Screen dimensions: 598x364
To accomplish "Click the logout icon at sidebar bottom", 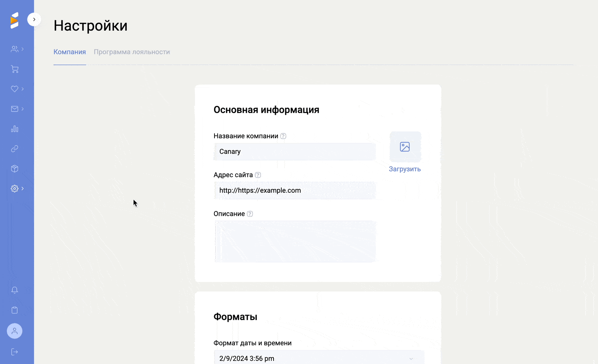I will 15,352.
